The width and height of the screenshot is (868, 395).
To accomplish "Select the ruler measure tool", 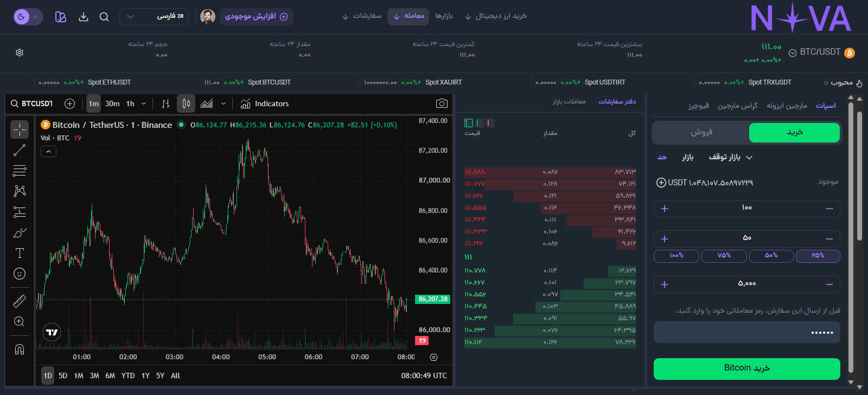I will click(x=20, y=301).
